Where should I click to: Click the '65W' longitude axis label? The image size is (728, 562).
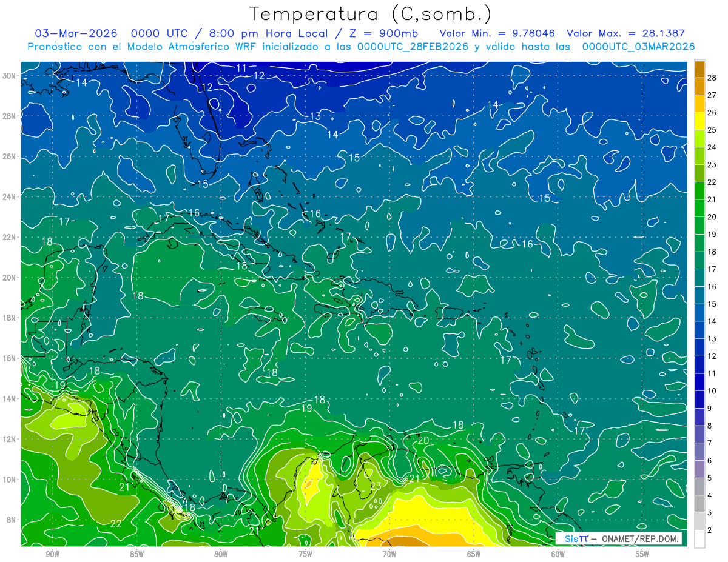(474, 554)
